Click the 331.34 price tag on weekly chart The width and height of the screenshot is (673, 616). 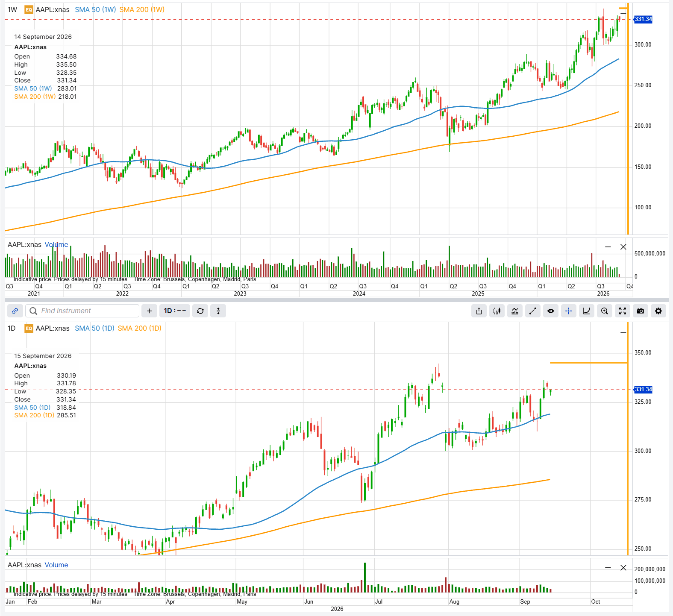[x=643, y=19]
